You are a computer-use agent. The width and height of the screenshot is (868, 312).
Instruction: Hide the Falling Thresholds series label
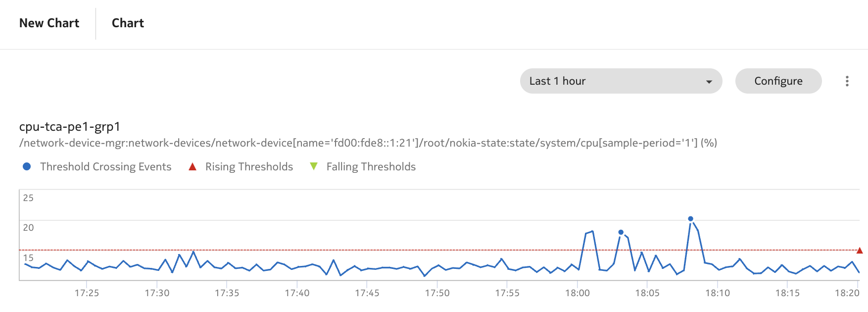(371, 167)
